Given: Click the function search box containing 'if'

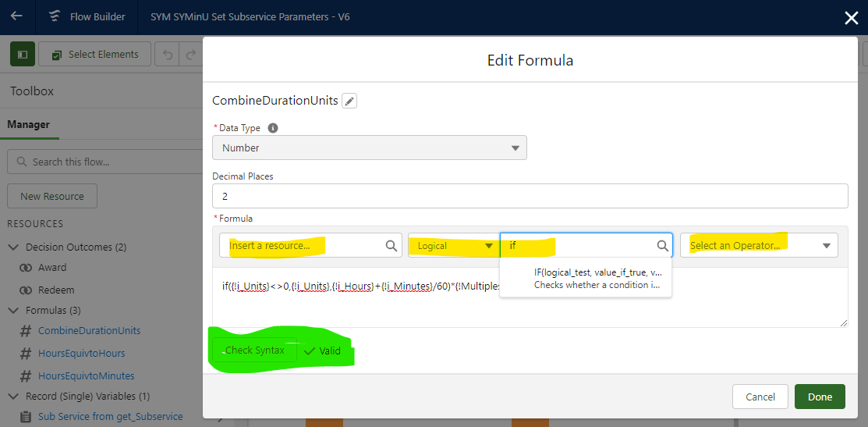Looking at the screenshot, I should tap(586, 245).
